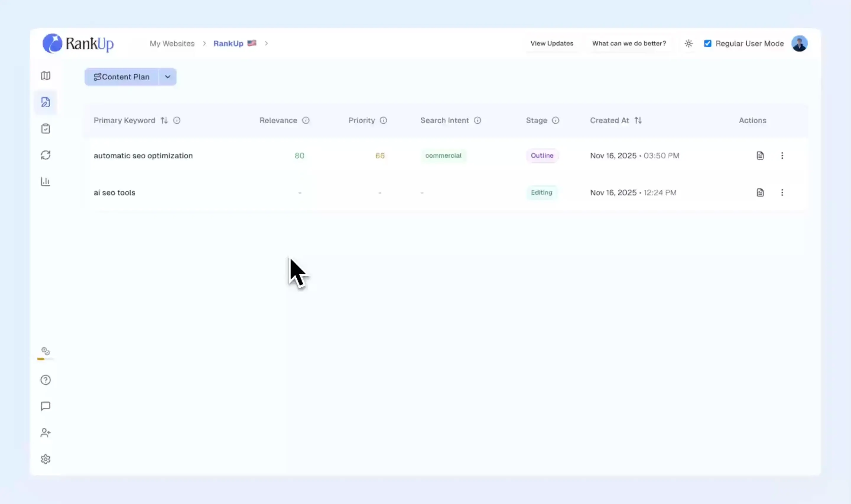
Task: Click View Updates button
Action: pos(551,43)
